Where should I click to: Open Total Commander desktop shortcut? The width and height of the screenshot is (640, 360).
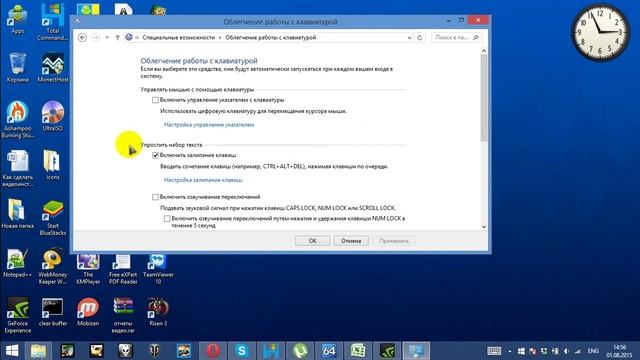pyautogui.click(x=53, y=22)
